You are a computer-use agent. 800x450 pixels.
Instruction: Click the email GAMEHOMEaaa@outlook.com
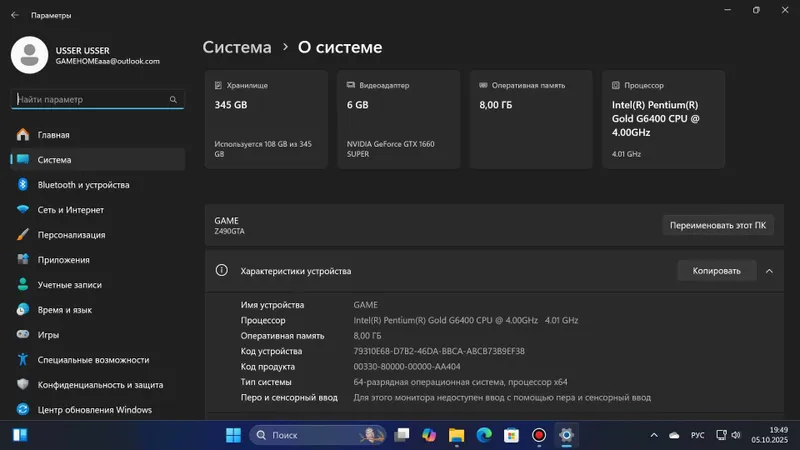108,61
